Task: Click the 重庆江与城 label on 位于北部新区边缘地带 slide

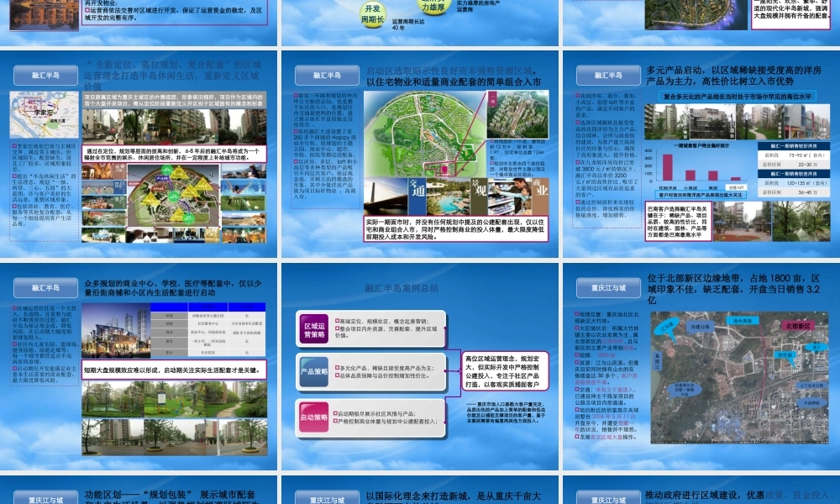Action: 608,287
